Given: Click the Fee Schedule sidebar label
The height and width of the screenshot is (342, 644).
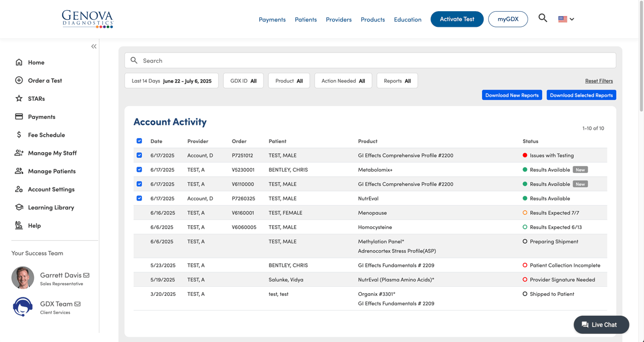Looking at the screenshot, I should coord(47,135).
